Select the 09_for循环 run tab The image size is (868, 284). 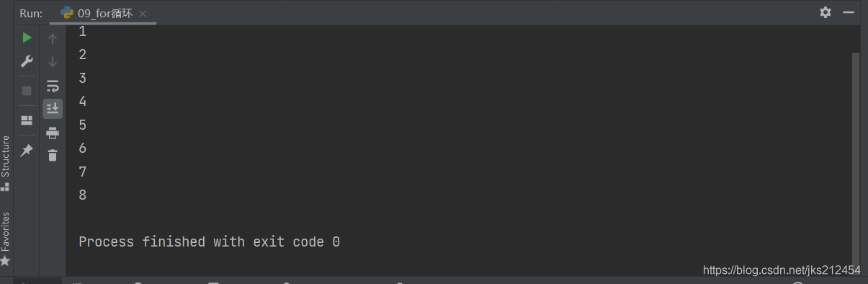click(x=97, y=13)
